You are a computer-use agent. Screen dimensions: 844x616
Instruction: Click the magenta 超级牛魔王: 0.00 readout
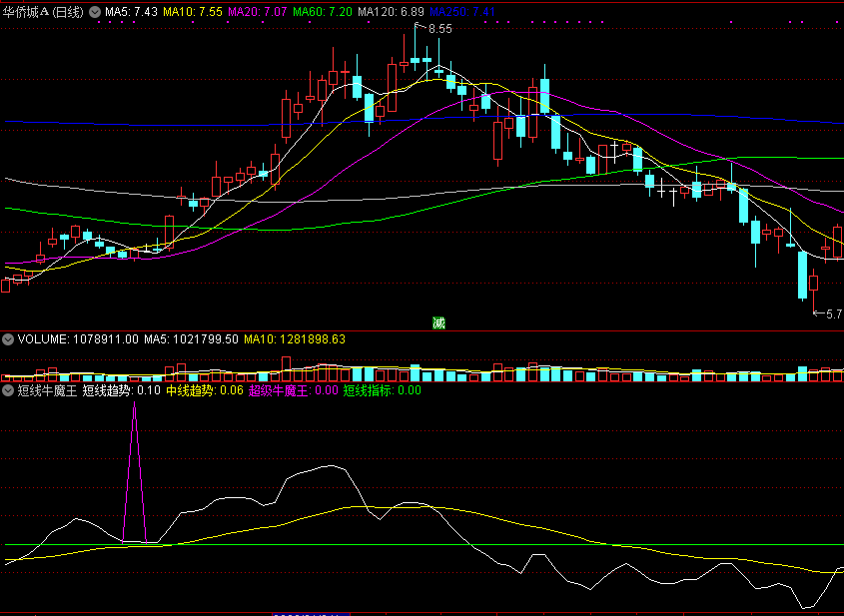pos(294,390)
